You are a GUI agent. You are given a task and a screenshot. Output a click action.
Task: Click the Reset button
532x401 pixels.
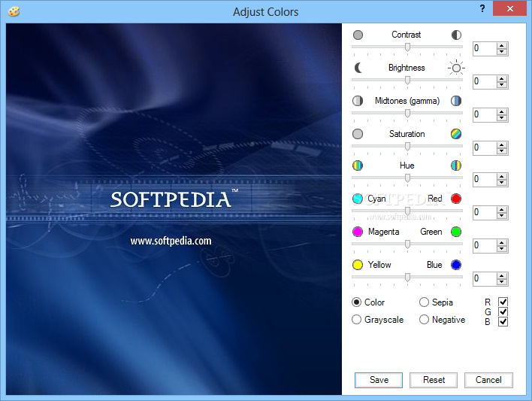point(434,380)
